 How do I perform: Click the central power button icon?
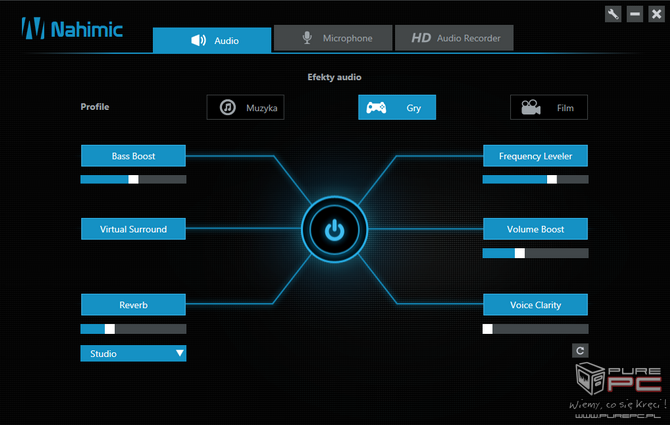point(334,231)
